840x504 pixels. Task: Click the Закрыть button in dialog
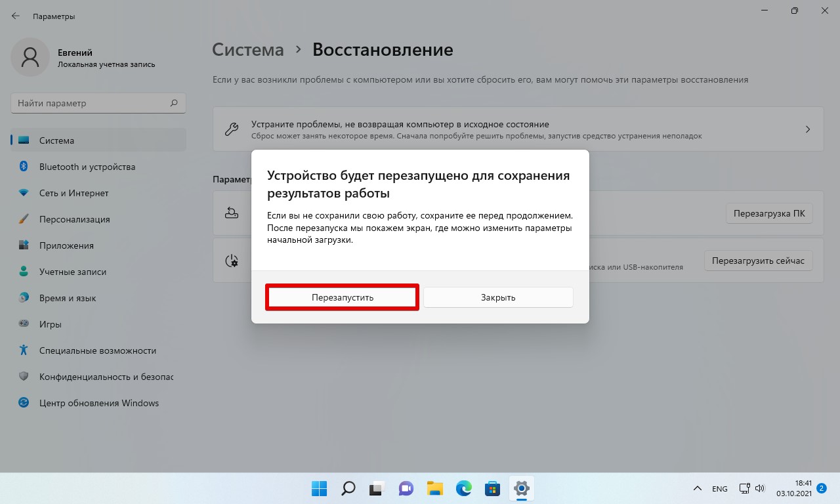point(498,297)
